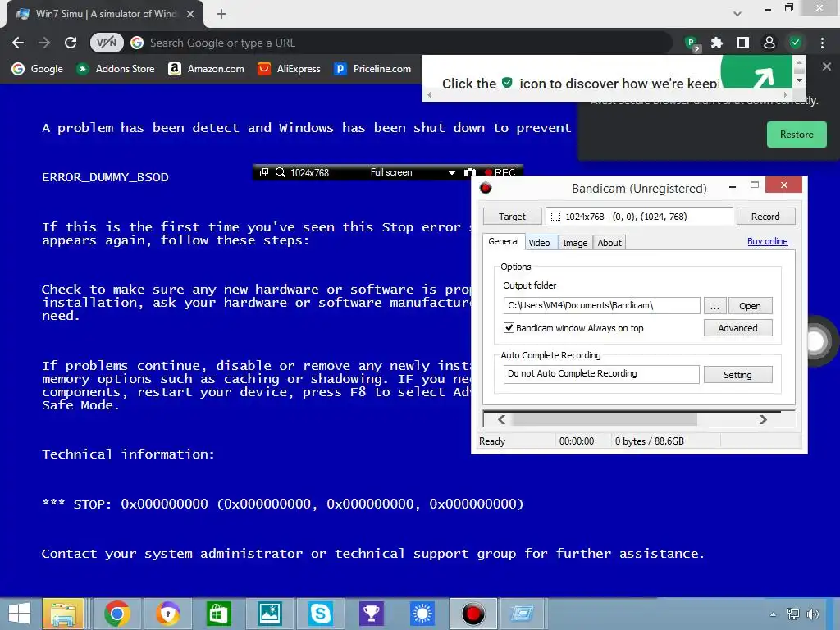Open the trophy app from taskbar
This screenshot has height=630, width=840.
click(372, 614)
